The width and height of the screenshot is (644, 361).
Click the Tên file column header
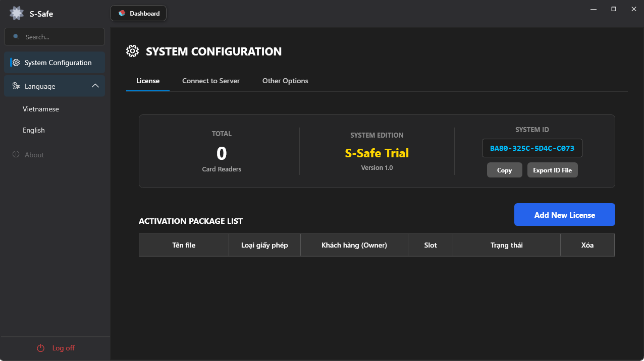point(184,245)
